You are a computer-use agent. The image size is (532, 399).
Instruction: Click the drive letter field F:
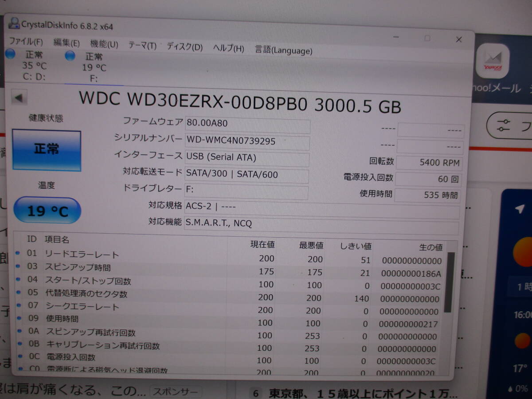(x=246, y=192)
